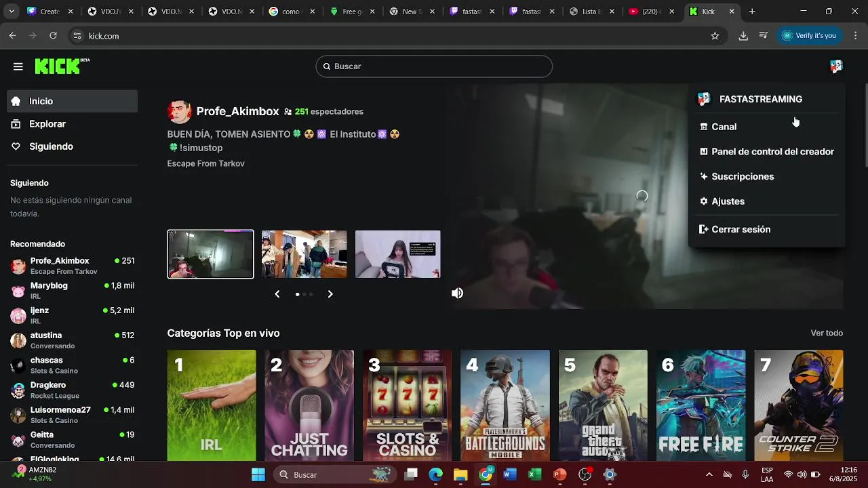
Task: Click the Dragkero avatar in sidebar
Action: click(18, 390)
